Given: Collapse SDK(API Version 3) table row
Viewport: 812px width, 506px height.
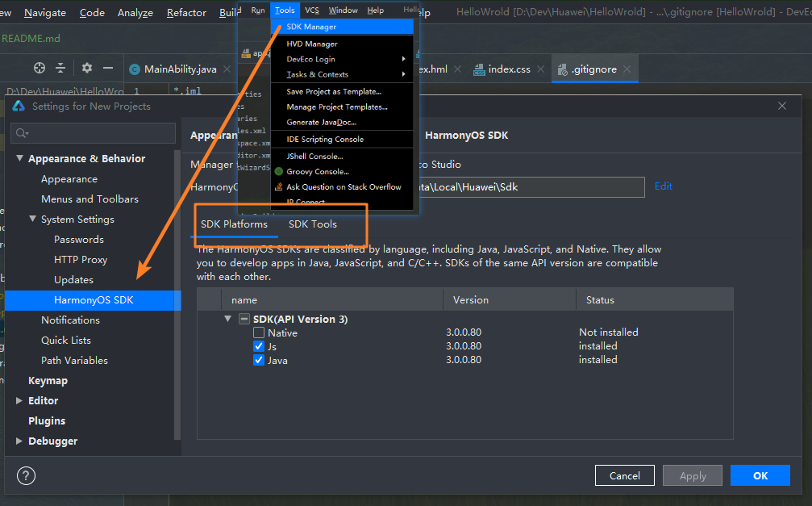Looking at the screenshot, I should click(227, 319).
